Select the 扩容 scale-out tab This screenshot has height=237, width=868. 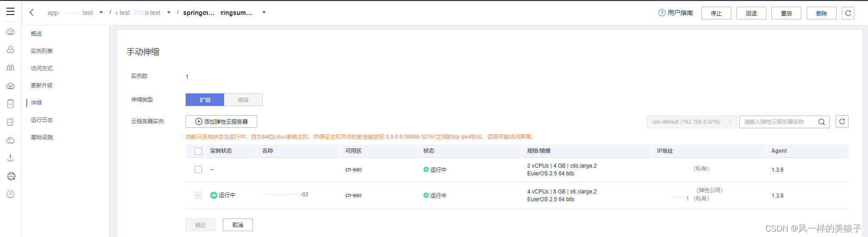pyautogui.click(x=205, y=100)
